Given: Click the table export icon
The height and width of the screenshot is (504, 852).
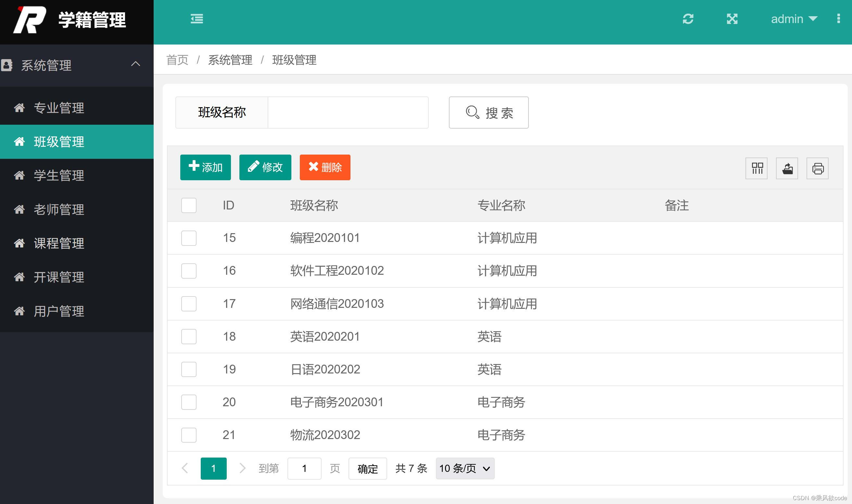Looking at the screenshot, I should point(787,168).
